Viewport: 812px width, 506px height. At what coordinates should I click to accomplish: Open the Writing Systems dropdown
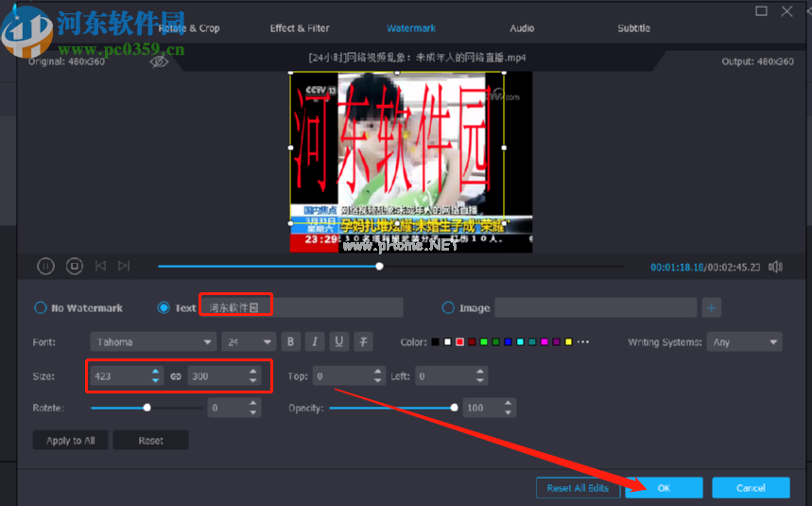click(744, 341)
